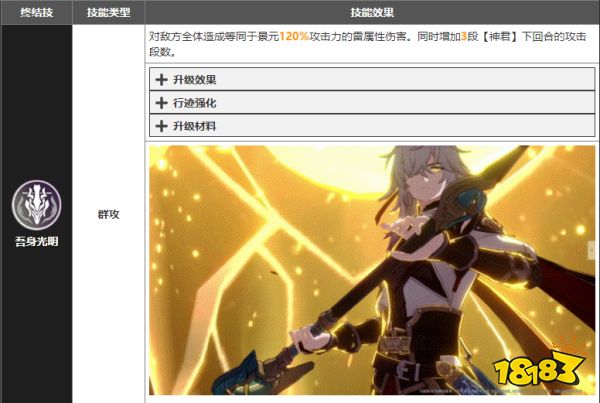Open the Jing Yuan ultimate skill screenshot
The width and height of the screenshot is (600, 403).
372,270
